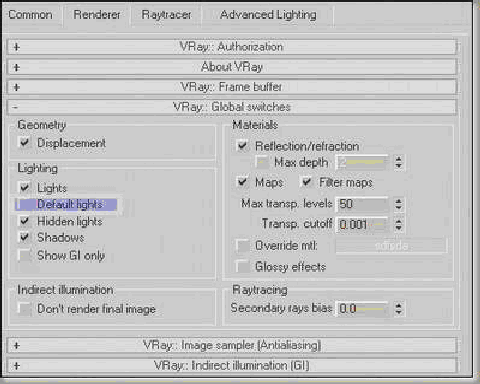The image size is (480, 384).
Task: Expand the About VRay rollout
Action: tap(232, 67)
